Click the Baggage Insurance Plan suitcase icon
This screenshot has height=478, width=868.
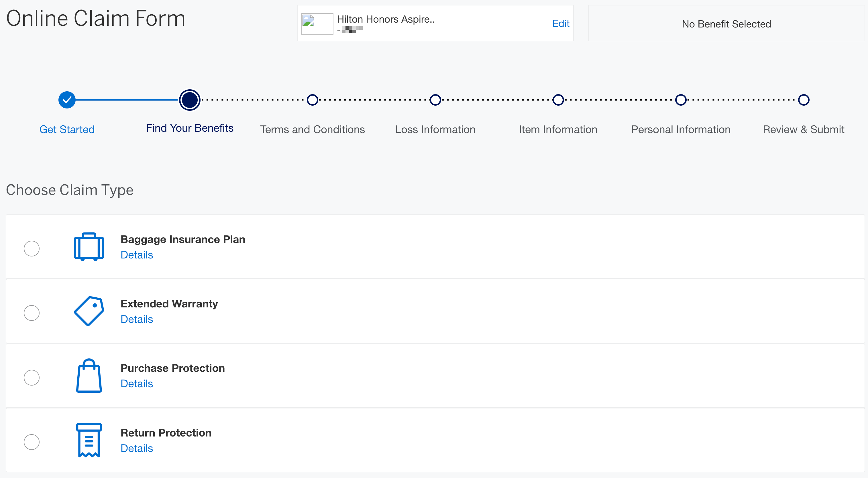pos(89,247)
